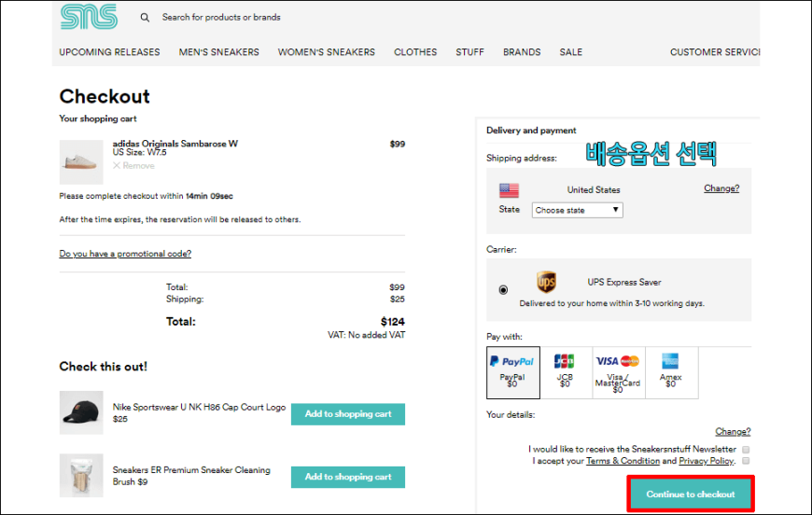Viewport: 812px width, 515px height.
Task: Click the United States flag icon
Action: [x=509, y=190]
